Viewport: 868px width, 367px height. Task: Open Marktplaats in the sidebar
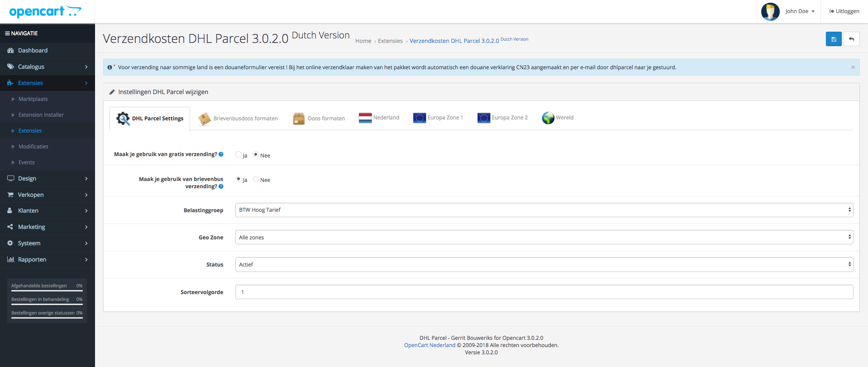point(33,99)
